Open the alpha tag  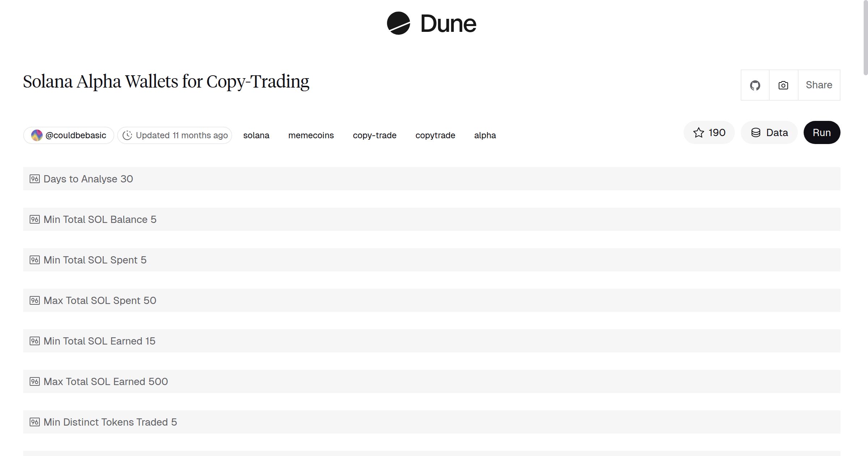(485, 135)
